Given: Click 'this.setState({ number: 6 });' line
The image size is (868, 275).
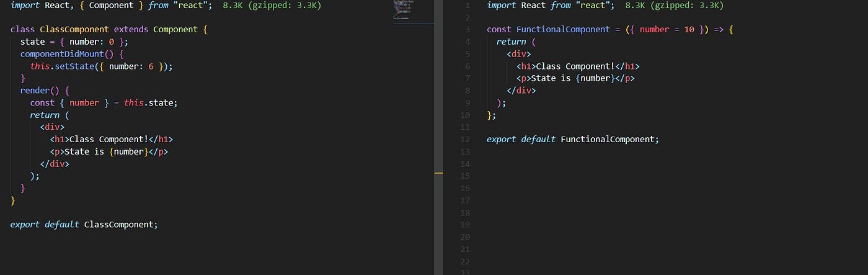Looking at the screenshot, I should point(101,66).
